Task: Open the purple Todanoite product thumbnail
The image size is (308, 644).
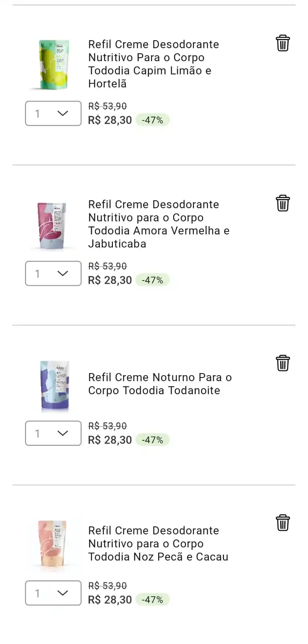Action: click(55, 385)
